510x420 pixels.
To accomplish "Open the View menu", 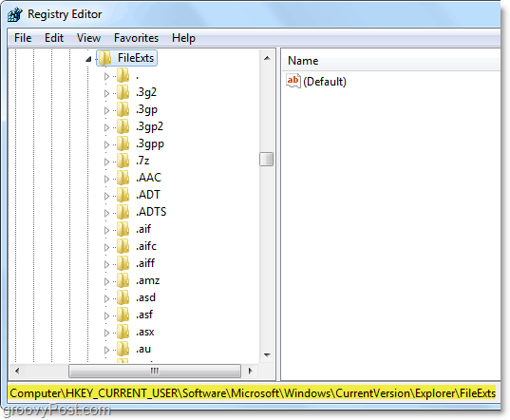I will 88,38.
